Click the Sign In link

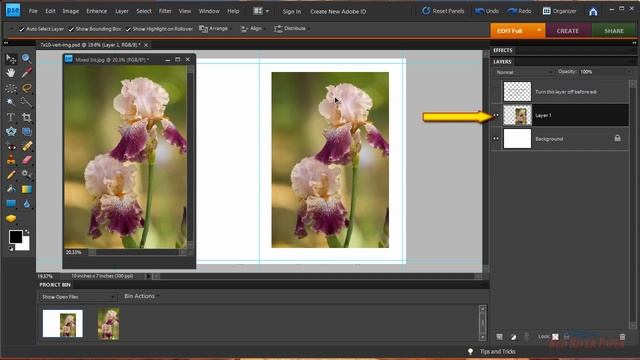click(x=292, y=11)
